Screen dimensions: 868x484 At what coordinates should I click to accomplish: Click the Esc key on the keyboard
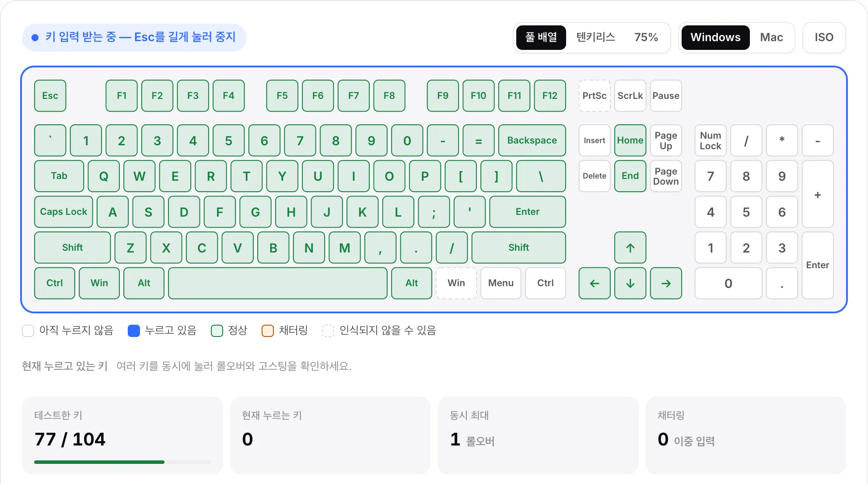[x=50, y=95]
